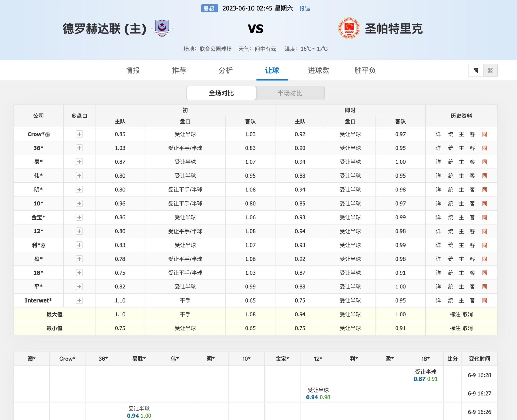Open the 胜平负 tab

[365, 70]
